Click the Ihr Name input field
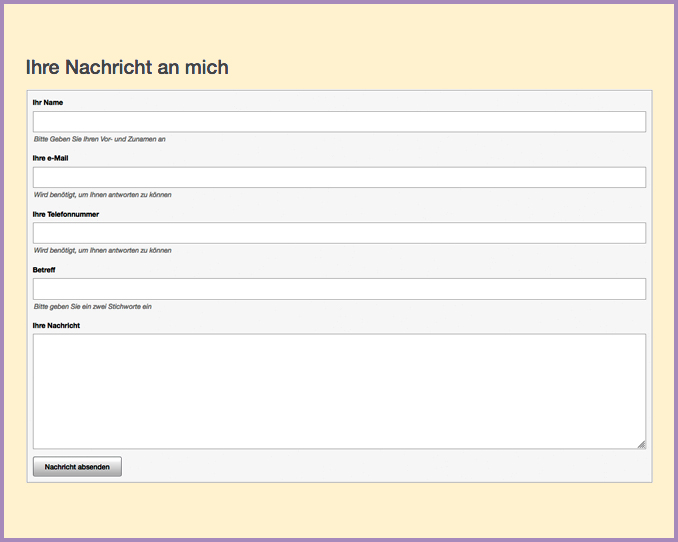This screenshot has width=678, height=542. [x=339, y=122]
